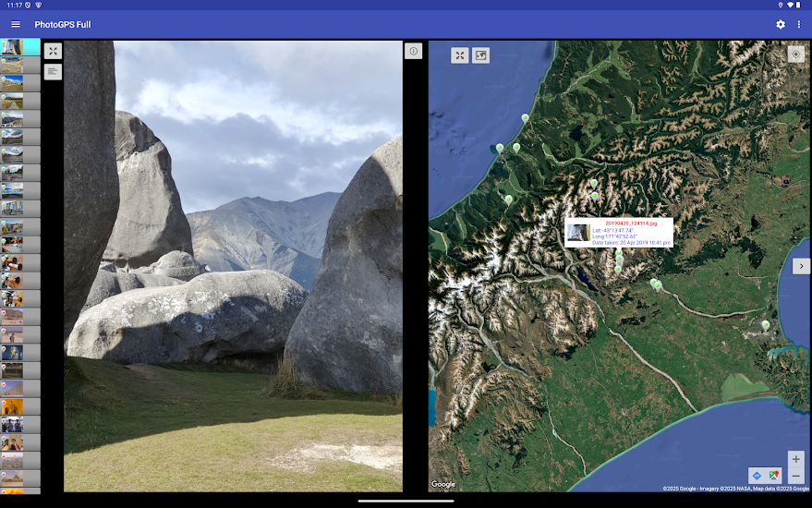Switch the map type using the map icon

(480, 55)
